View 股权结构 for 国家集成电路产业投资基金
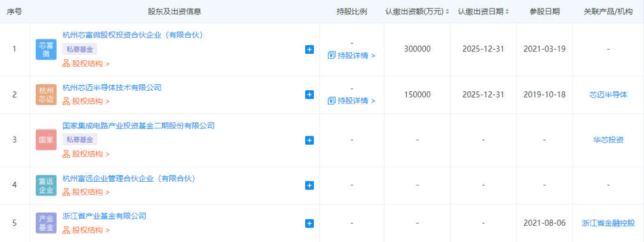Image resolution: width=644 pixels, height=242 pixels. [x=86, y=154]
